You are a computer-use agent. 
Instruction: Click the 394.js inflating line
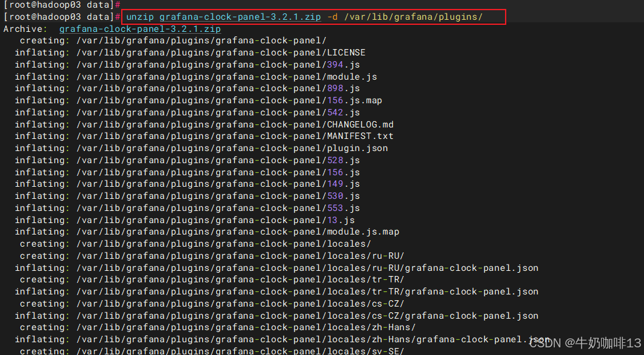pos(187,64)
